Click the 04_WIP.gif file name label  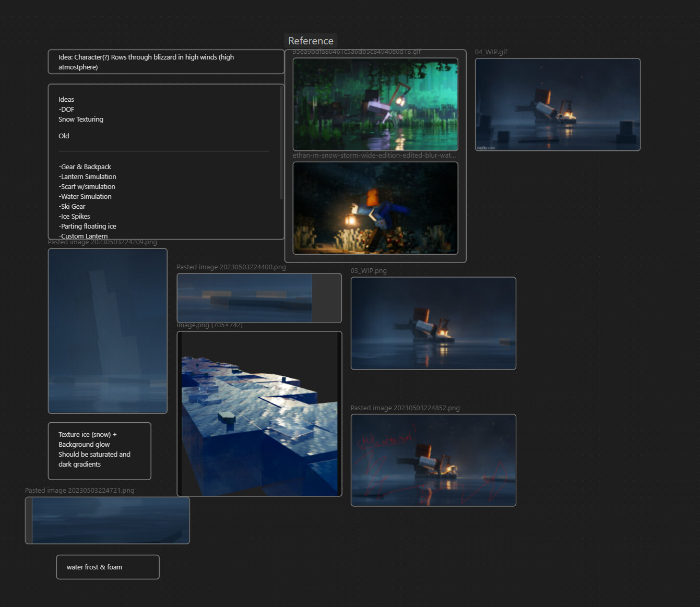(491, 52)
